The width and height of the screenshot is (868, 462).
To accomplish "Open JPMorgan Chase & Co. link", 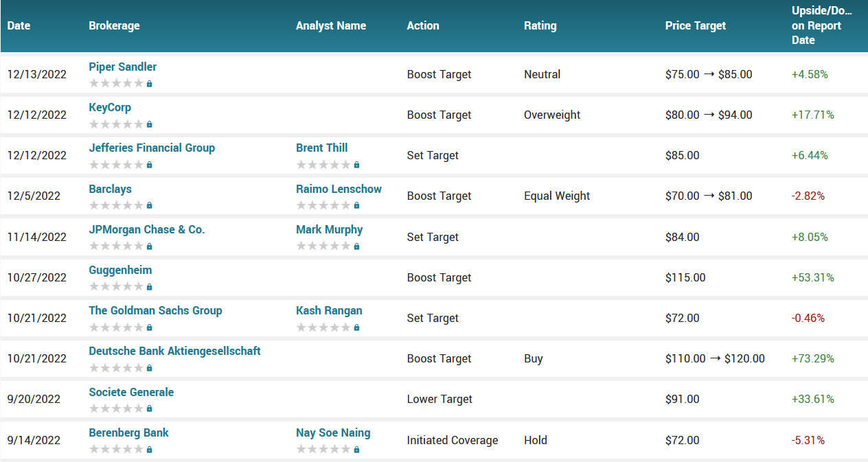I will coord(146,229).
